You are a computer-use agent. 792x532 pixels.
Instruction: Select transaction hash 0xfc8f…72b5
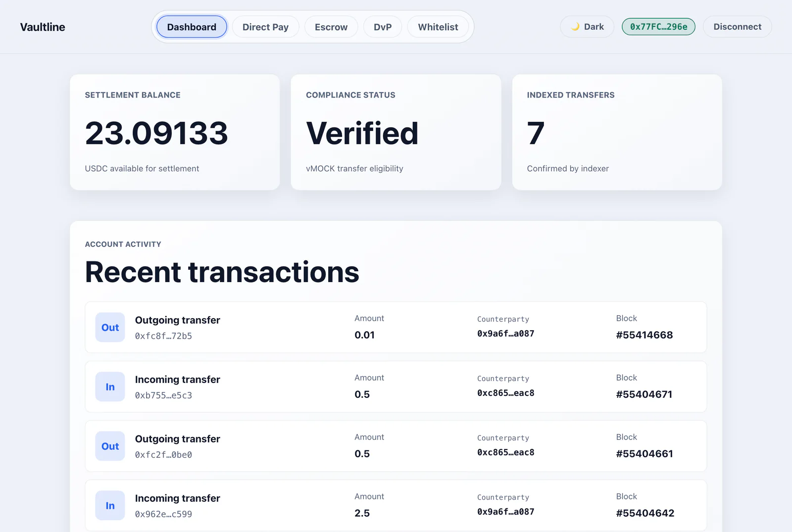tap(163, 336)
